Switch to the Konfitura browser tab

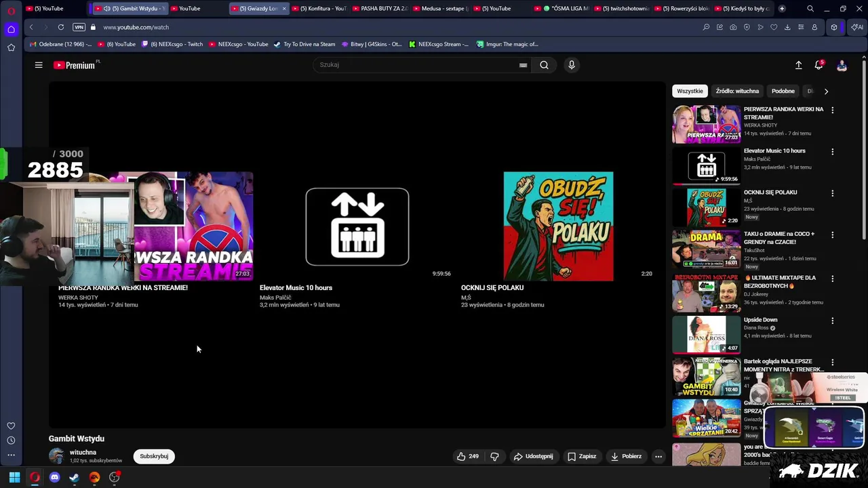pyautogui.click(x=319, y=8)
